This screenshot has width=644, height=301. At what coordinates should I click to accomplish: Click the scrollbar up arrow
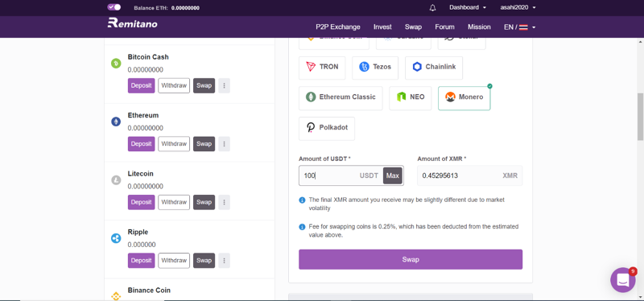pos(640,42)
